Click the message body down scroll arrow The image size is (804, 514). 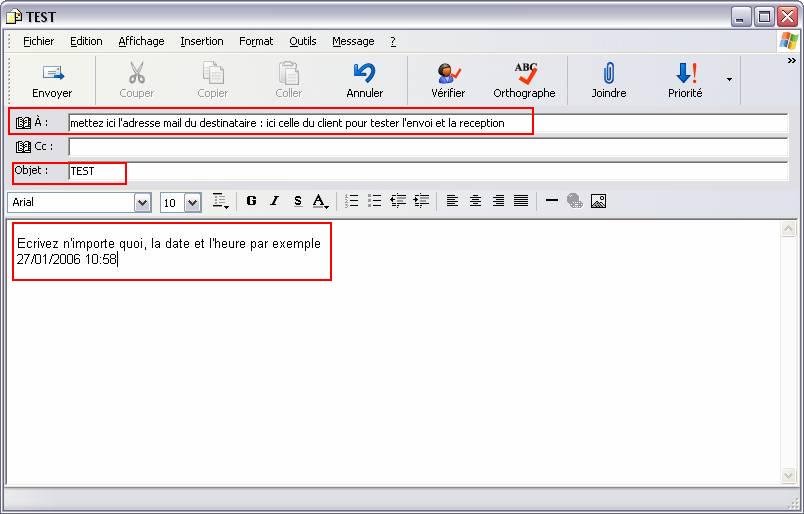pos(789,476)
